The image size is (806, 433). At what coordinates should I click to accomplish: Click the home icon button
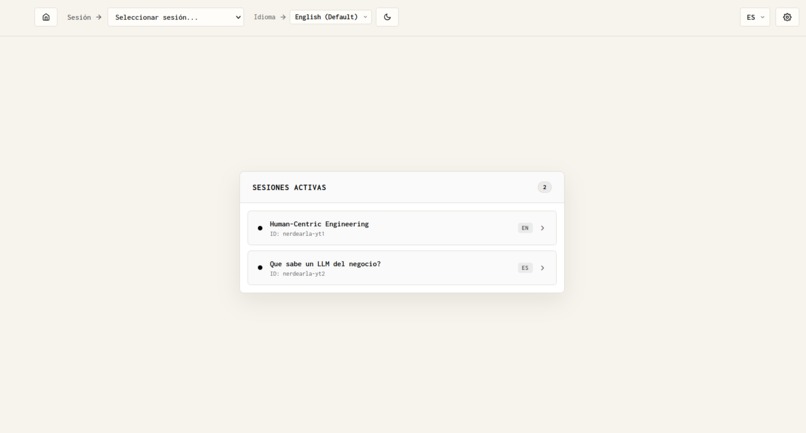(46, 17)
